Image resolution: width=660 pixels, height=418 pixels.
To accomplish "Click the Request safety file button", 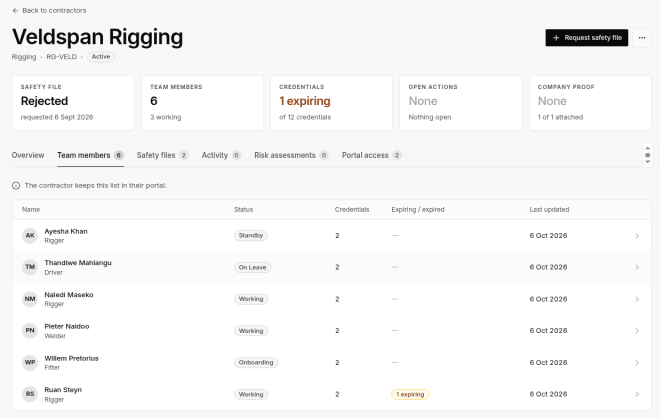I will (587, 38).
